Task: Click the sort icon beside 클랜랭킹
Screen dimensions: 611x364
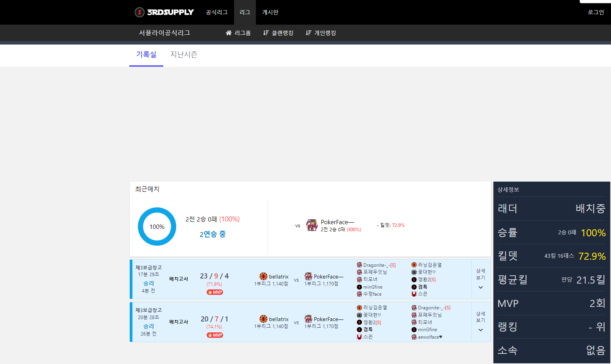Action: point(266,33)
